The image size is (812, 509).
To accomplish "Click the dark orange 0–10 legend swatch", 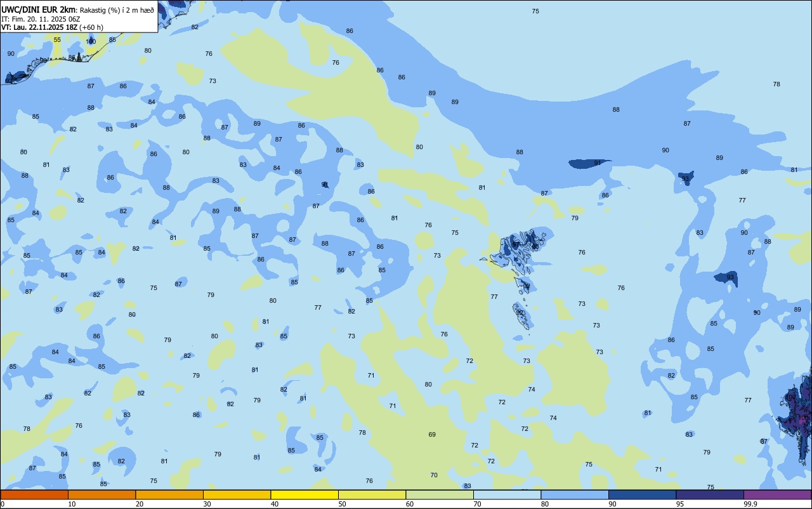I will point(34,494).
